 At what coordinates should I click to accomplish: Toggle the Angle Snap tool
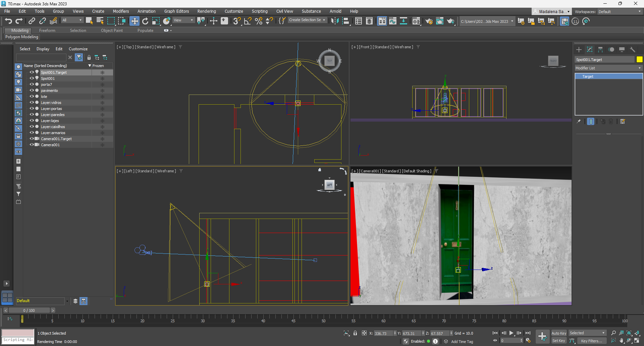pos(248,21)
